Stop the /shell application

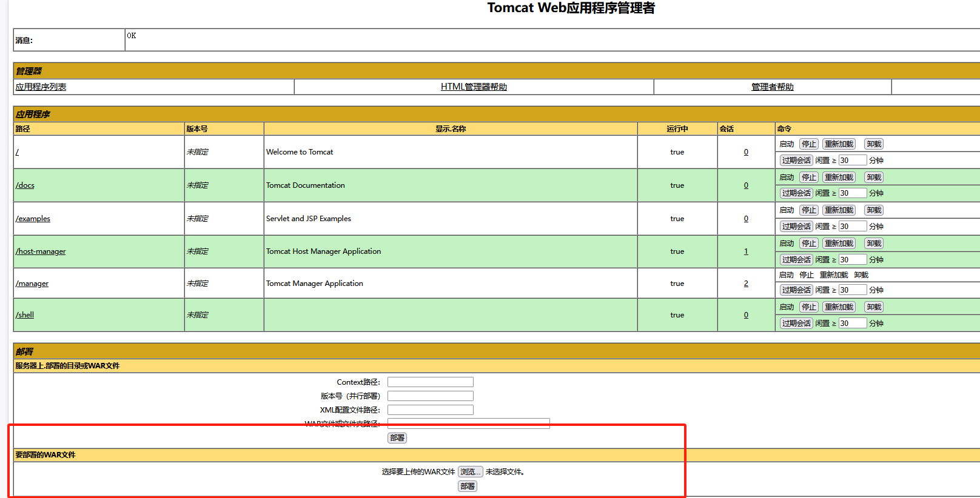click(809, 307)
